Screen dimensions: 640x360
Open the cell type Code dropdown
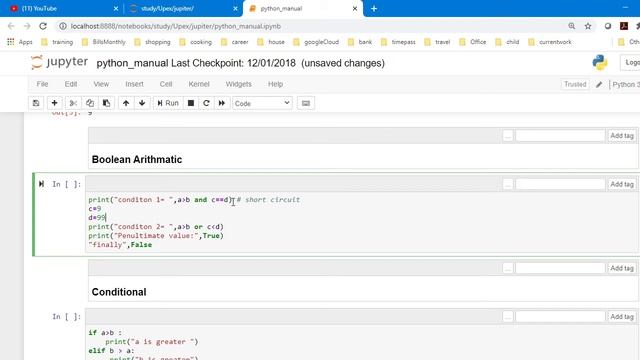click(x=262, y=103)
